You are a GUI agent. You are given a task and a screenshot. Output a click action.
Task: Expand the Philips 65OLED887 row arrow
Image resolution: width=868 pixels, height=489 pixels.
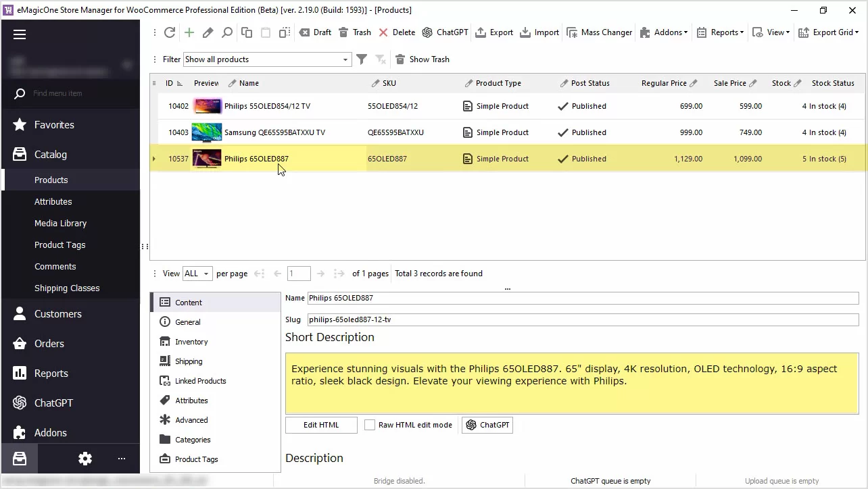coord(154,159)
